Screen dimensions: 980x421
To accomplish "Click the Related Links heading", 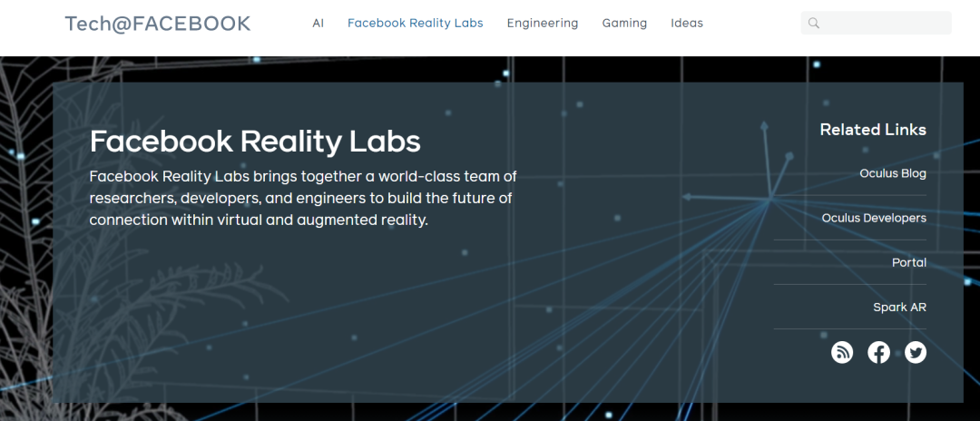I will [873, 130].
